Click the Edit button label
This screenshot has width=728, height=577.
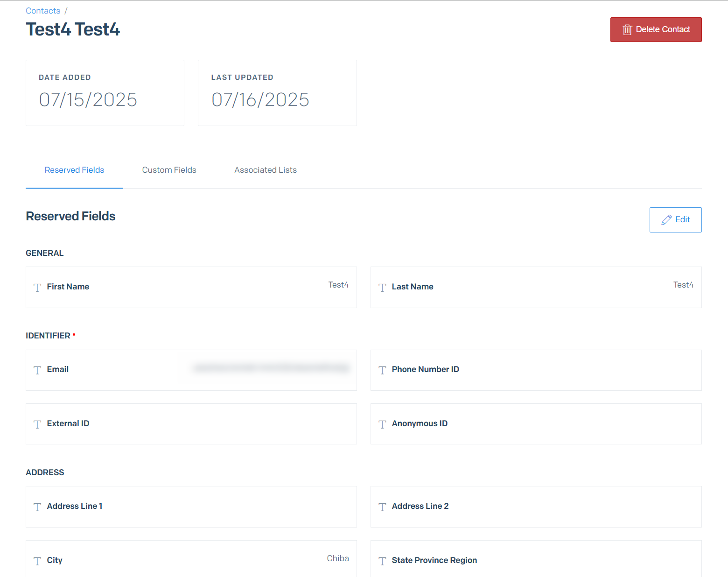pos(682,219)
